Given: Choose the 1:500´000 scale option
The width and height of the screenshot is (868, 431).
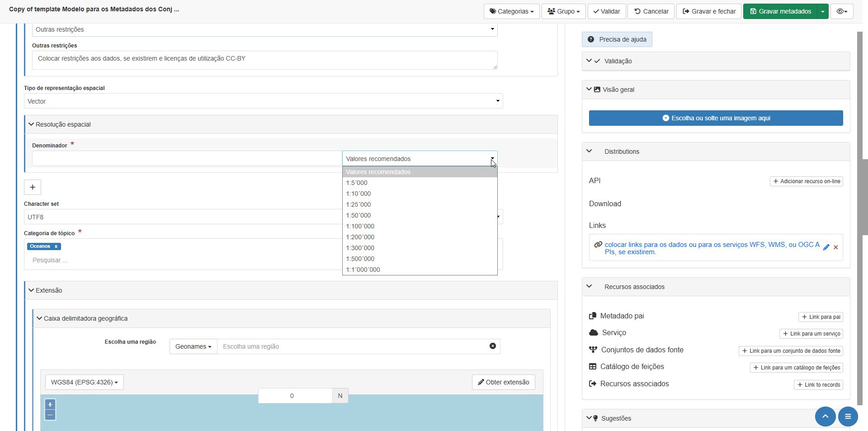Looking at the screenshot, I should tap(360, 259).
